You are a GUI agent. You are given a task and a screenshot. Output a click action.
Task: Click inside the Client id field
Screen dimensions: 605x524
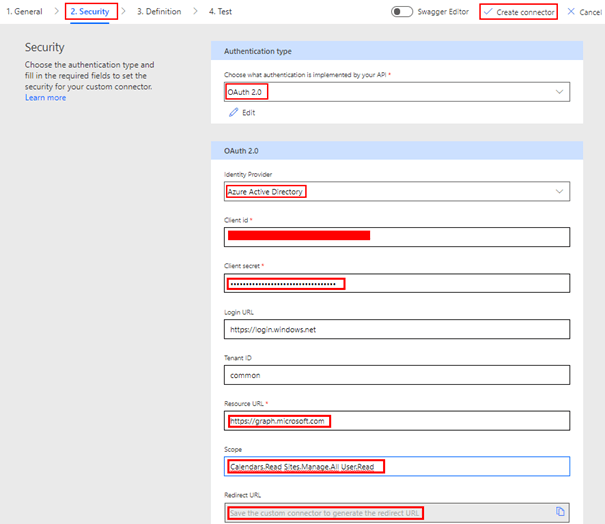pos(396,237)
